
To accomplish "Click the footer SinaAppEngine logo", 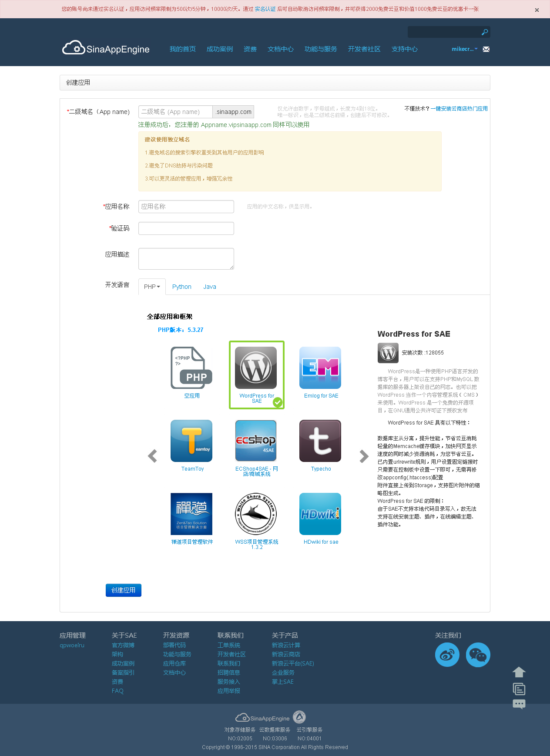I will 262,718.
